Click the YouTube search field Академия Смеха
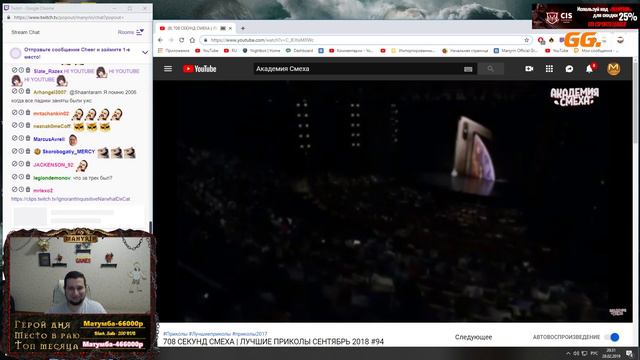This screenshot has width=640, height=360. tap(357, 69)
